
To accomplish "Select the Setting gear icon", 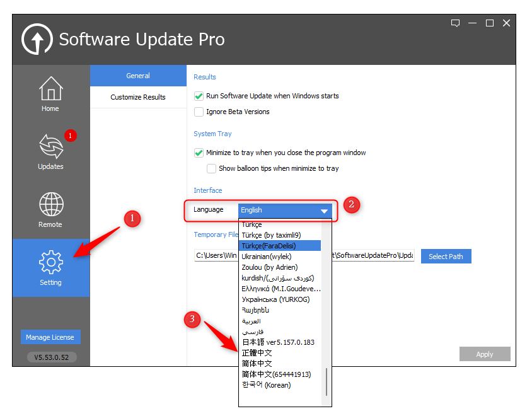I will (51, 262).
